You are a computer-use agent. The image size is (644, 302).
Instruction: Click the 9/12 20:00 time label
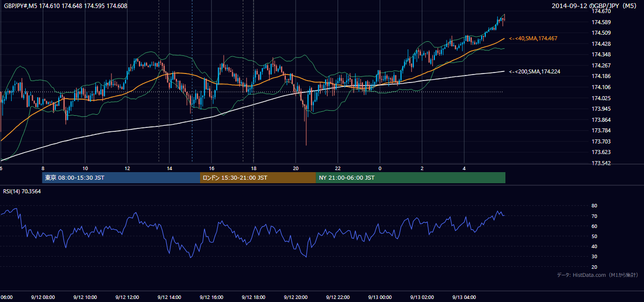(296, 297)
